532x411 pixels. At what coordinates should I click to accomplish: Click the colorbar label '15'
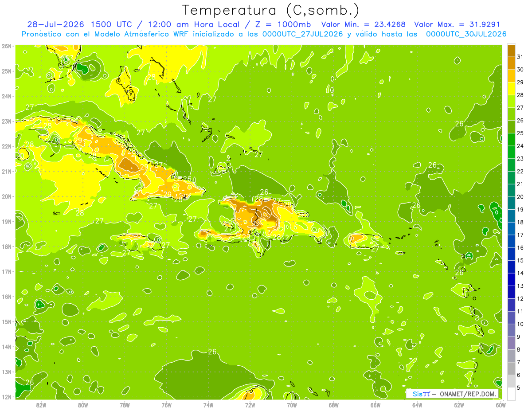(520, 261)
